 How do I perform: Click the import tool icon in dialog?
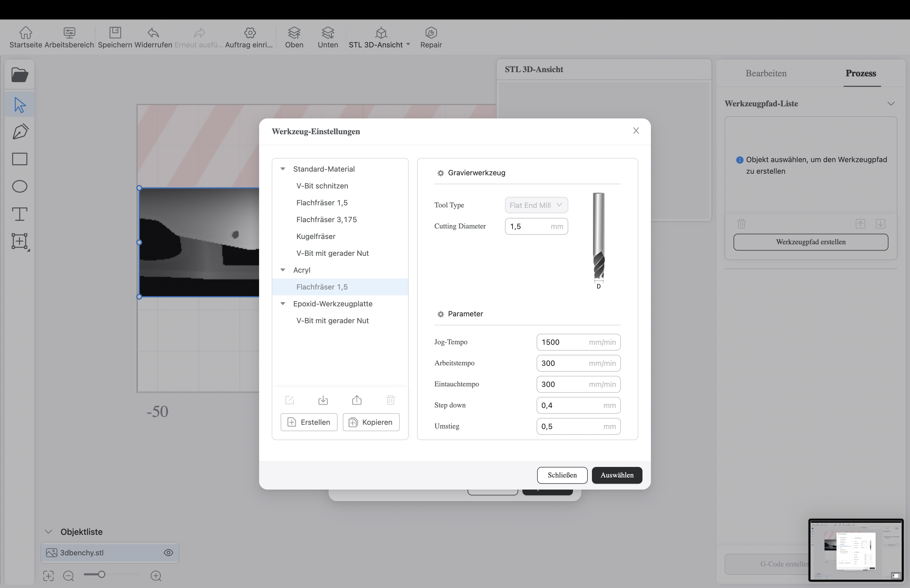pos(323,400)
